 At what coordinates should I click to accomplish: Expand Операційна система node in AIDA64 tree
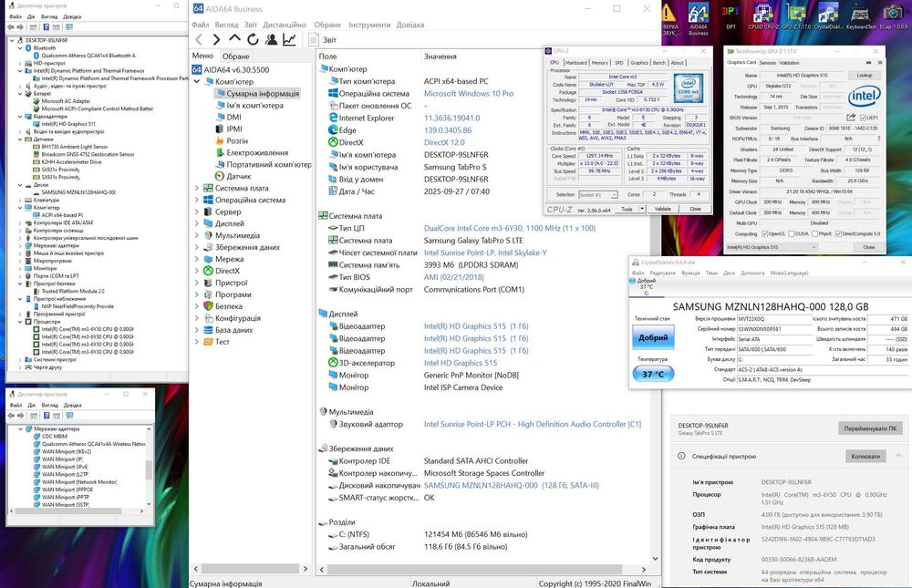(197, 200)
